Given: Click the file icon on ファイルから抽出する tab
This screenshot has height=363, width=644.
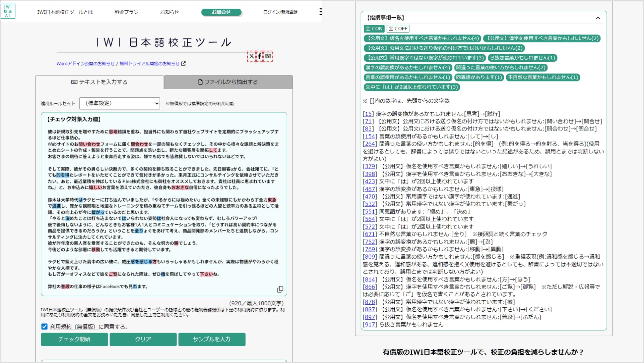Looking at the screenshot, I should click(200, 82).
